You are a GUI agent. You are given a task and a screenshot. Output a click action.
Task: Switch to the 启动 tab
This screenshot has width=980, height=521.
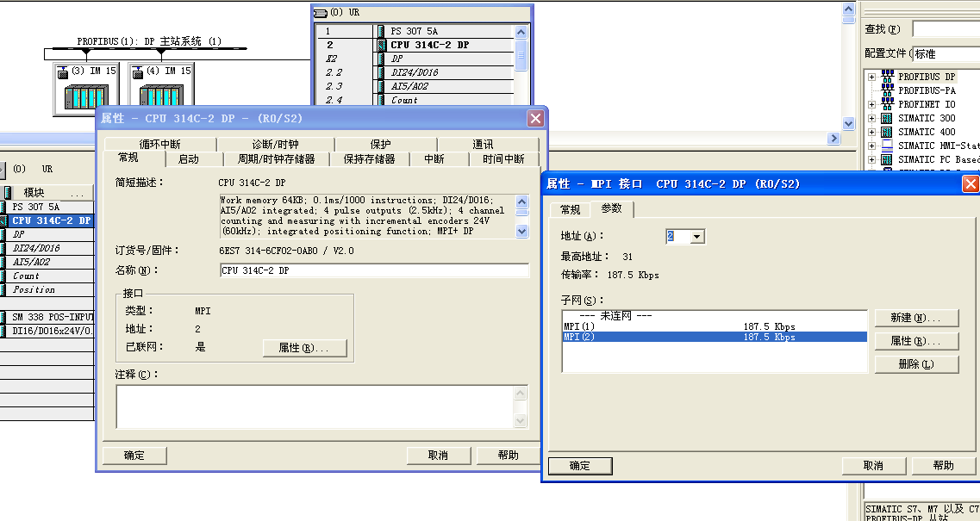coord(188,159)
